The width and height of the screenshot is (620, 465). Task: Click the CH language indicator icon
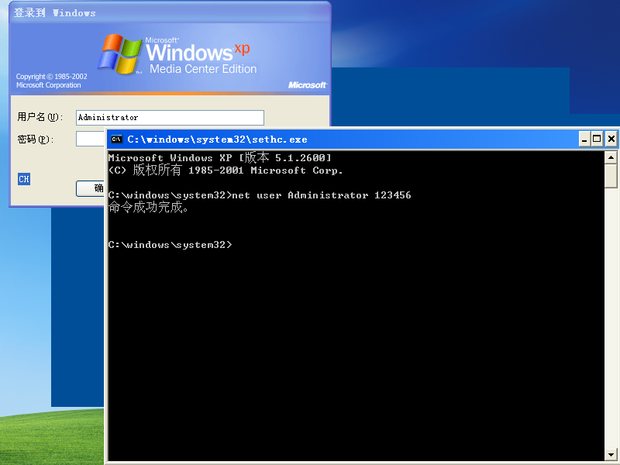point(24,179)
